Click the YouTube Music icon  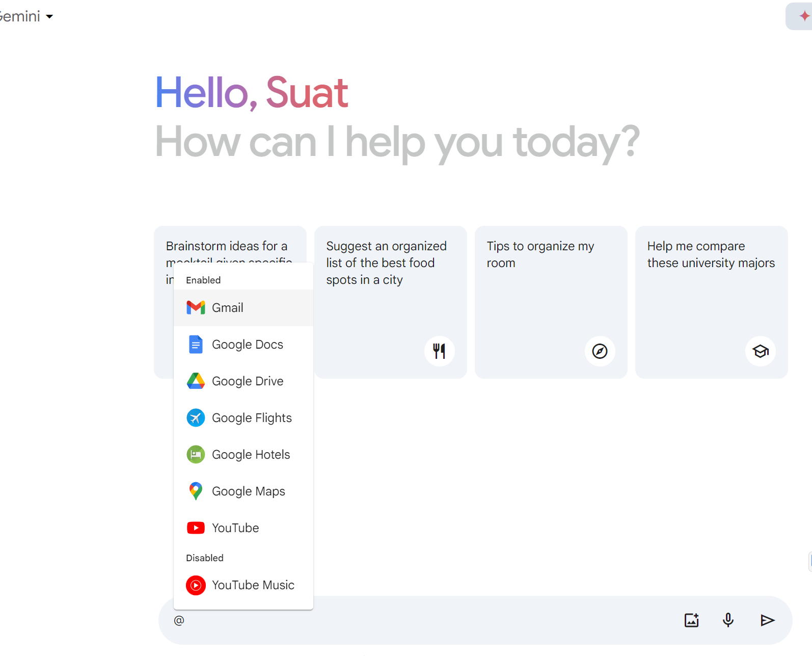pyautogui.click(x=196, y=585)
